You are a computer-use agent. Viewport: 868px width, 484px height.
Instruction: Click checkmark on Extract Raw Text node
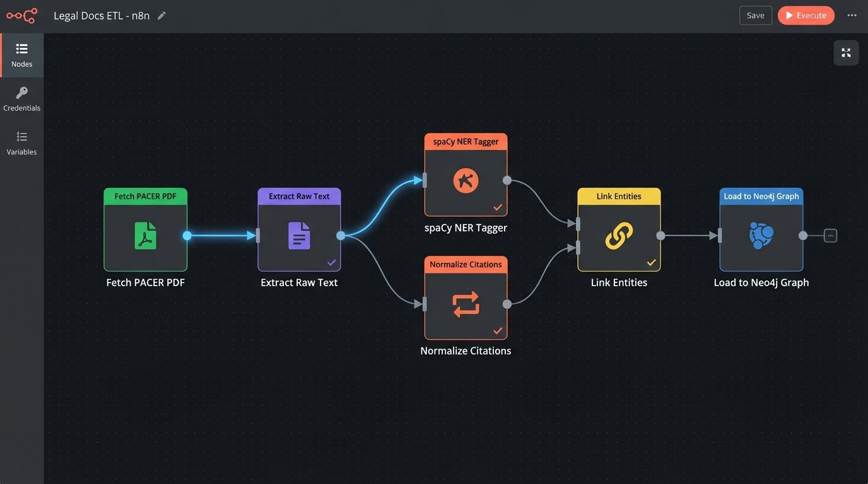(x=331, y=262)
